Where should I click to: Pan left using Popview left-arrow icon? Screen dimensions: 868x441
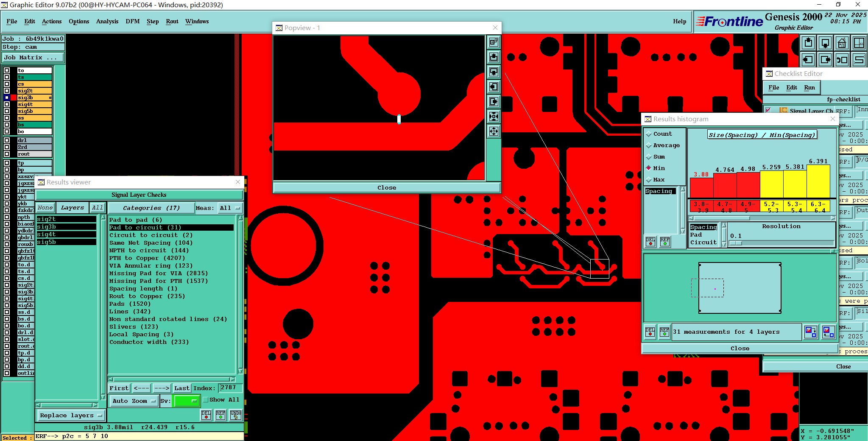(494, 87)
